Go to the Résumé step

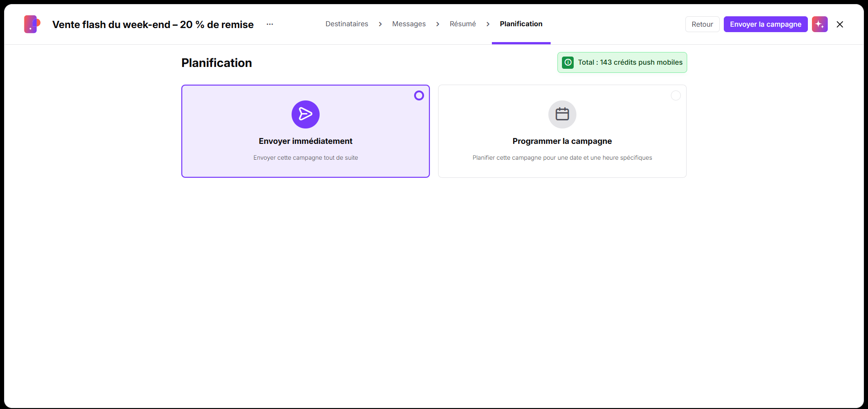coord(463,24)
